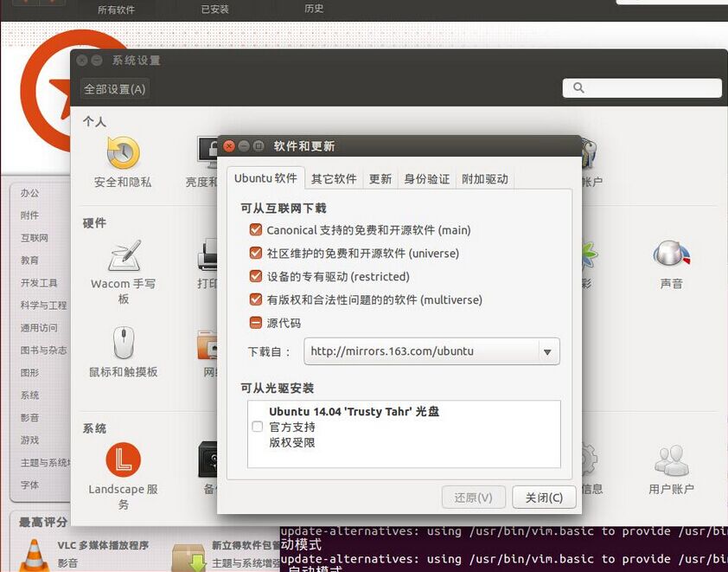This screenshot has width=728, height=572.
Task: Disable restricted proprietary drivers checkbox
Action: pos(256,276)
